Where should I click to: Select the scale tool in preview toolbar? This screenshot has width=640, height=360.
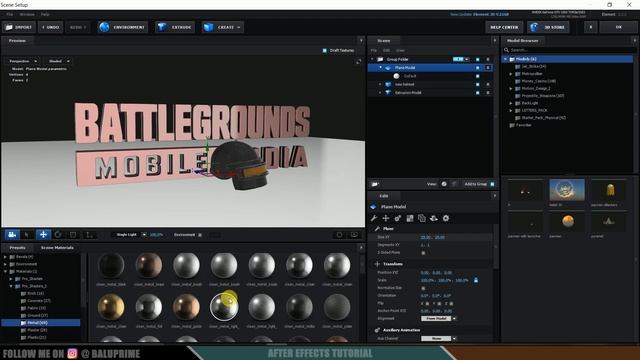click(x=73, y=235)
